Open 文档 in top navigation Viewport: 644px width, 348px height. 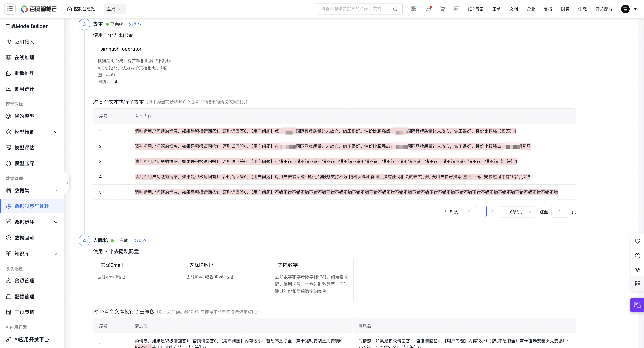click(x=514, y=9)
